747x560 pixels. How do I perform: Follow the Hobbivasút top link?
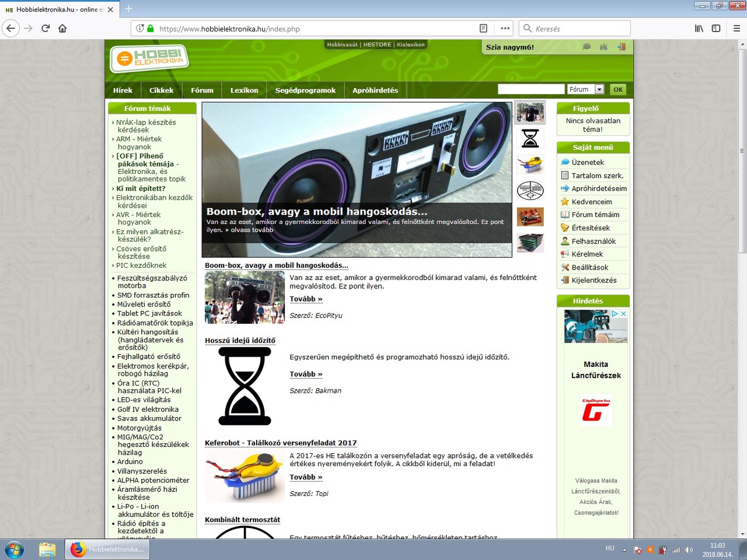point(342,44)
